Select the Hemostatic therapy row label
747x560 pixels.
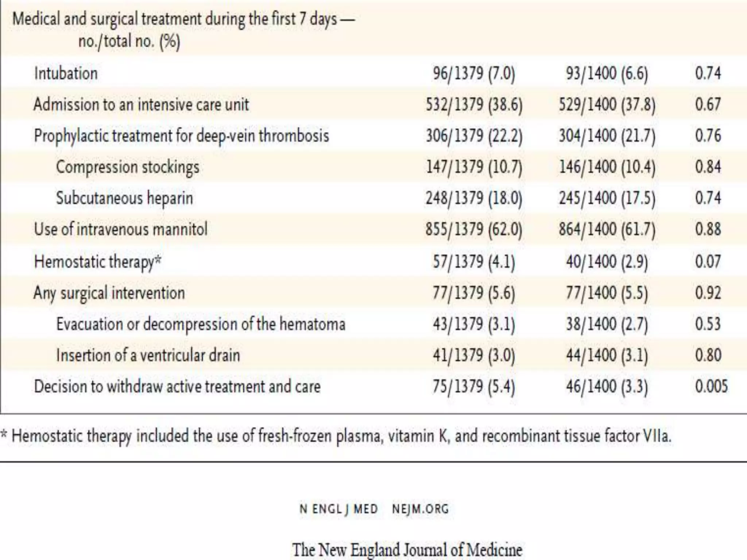tap(97, 262)
